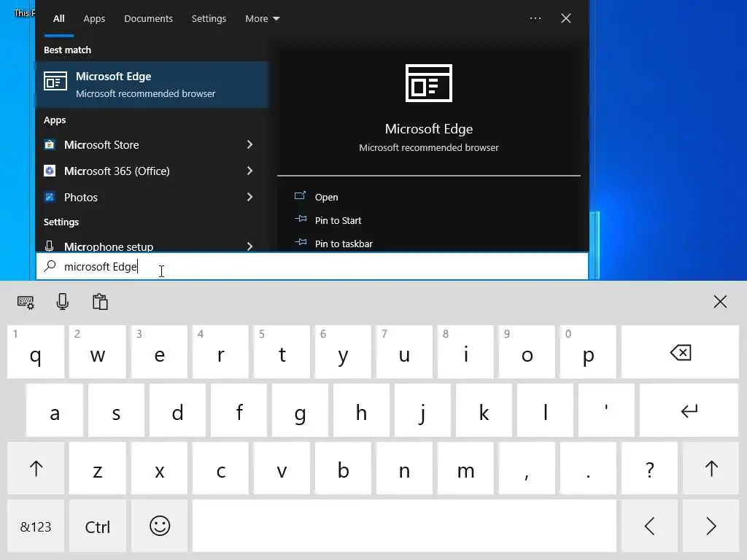This screenshot has height=560, width=747.
Task: Select Microsoft Store result text
Action: pyautogui.click(x=101, y=145)
